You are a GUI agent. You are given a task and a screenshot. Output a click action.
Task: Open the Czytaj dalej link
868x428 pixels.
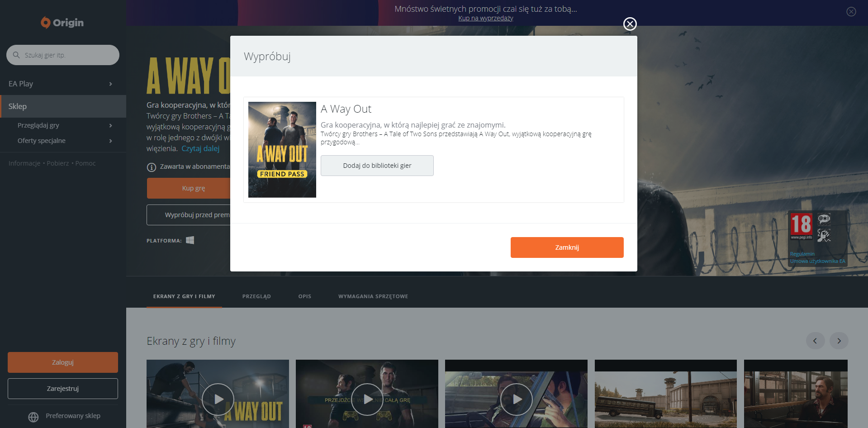pyautogui.click(x=200, y=148)
